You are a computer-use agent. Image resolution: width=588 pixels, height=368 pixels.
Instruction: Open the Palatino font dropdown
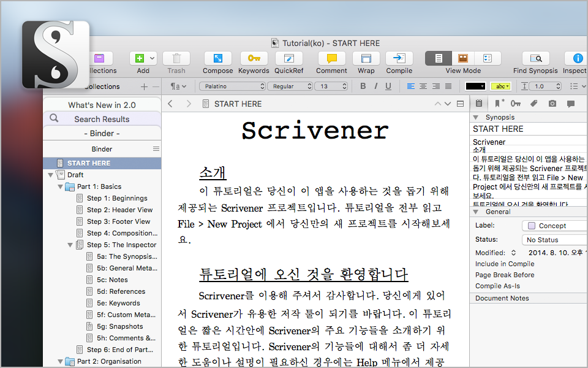pos(232,86)
